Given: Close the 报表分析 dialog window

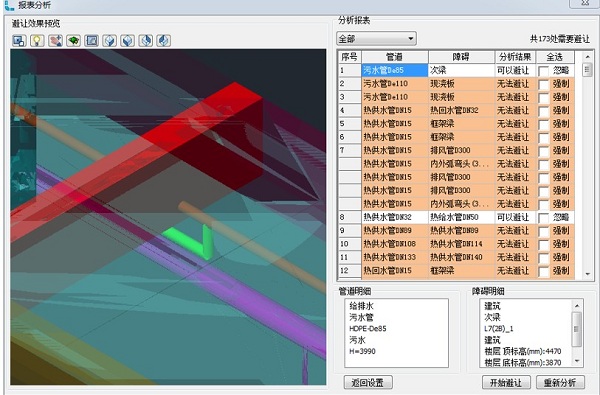Looking at the screenshot, I should (585, 3).
